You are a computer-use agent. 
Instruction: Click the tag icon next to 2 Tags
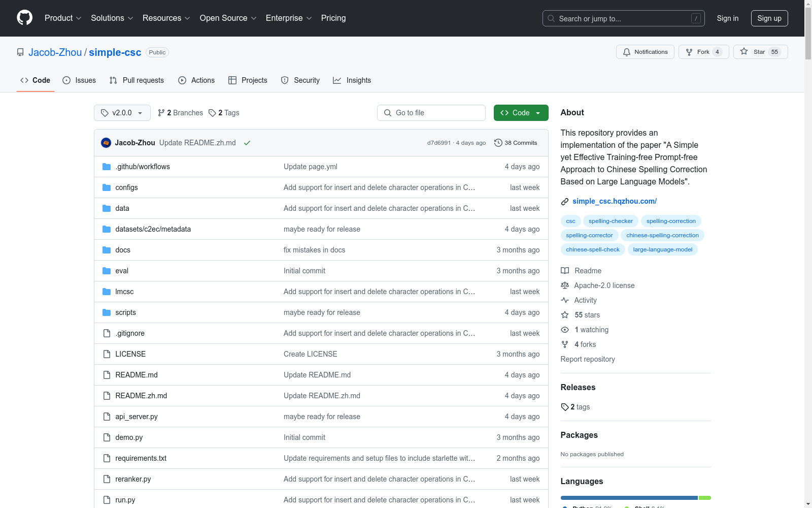point(213,113)
